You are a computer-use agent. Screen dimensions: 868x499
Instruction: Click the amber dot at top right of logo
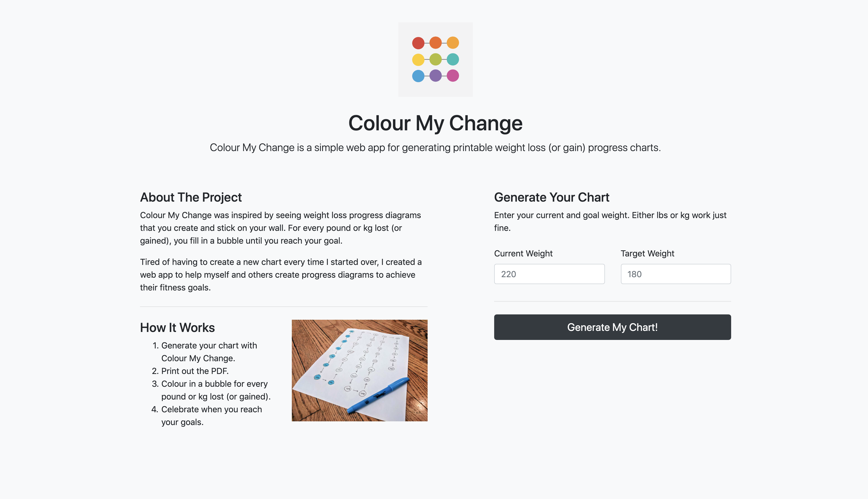pyautogui.click(x=453, y=43)
